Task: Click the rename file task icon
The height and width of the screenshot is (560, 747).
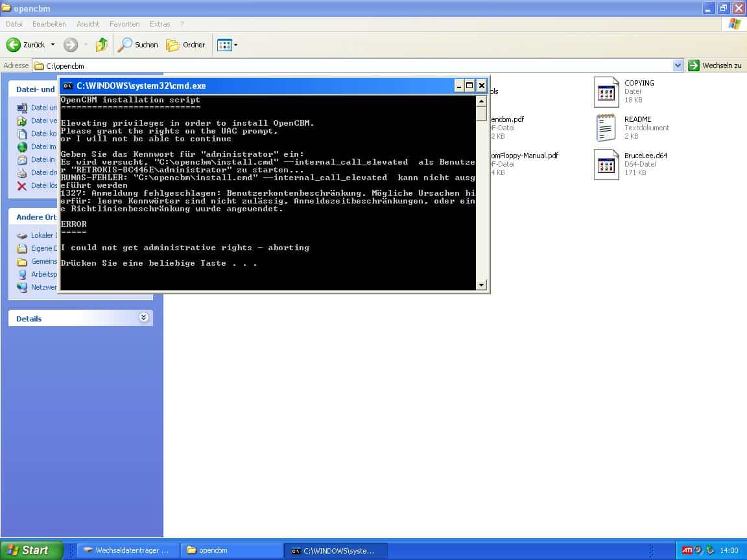Action: coord(22,108)
